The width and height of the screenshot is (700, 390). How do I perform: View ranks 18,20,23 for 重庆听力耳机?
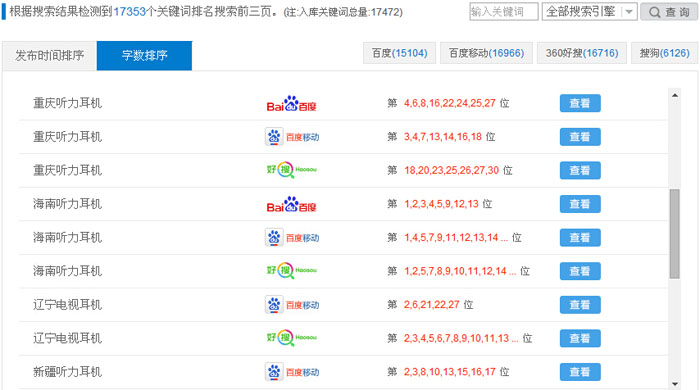[580, 170]
